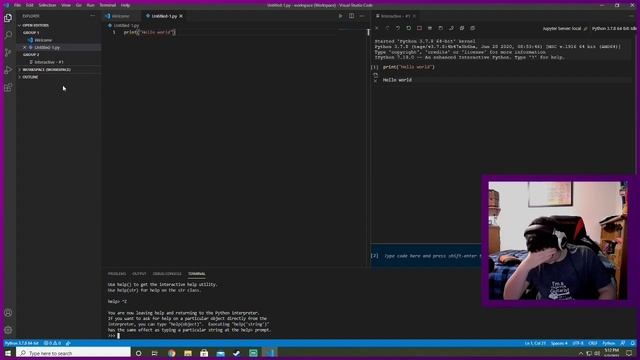Run Python file with the play icon
640x360 pixels.
point(340,16)
